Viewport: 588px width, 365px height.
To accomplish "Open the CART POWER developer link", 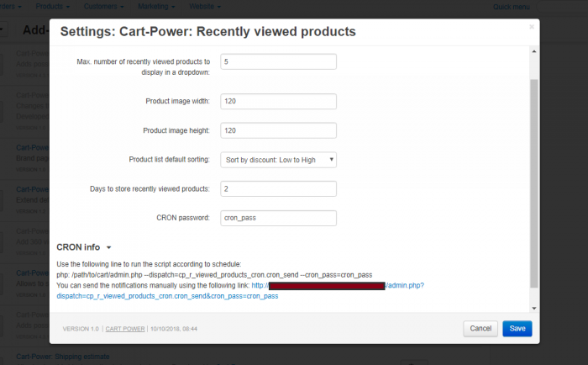I will click(125, 329).
